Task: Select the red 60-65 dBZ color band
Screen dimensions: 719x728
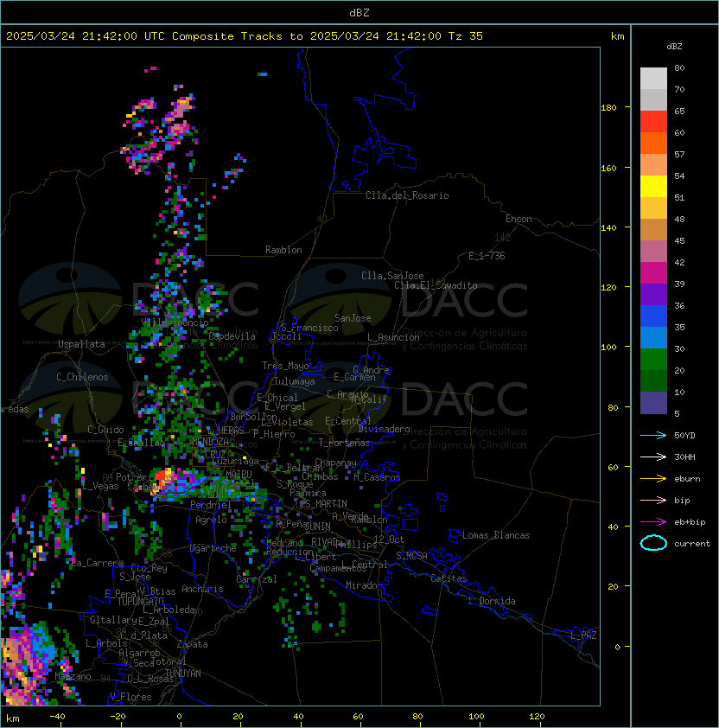Action: [653, 122]
